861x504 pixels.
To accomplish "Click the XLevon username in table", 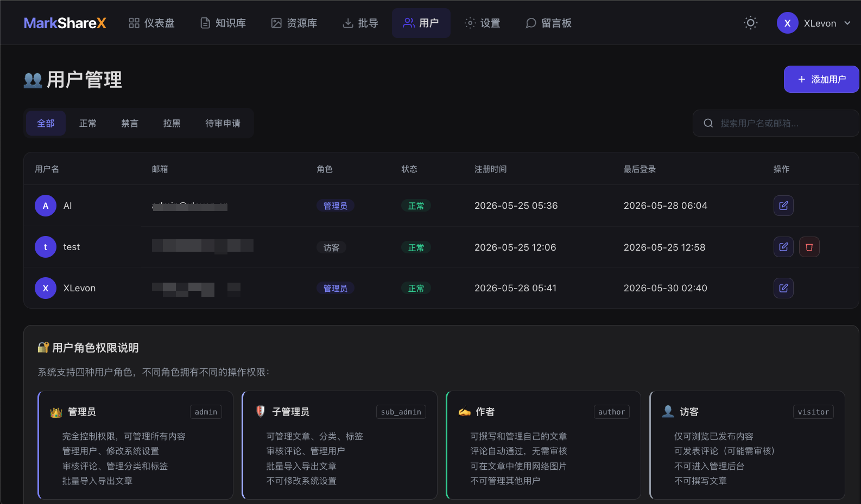I will [79, 288].
